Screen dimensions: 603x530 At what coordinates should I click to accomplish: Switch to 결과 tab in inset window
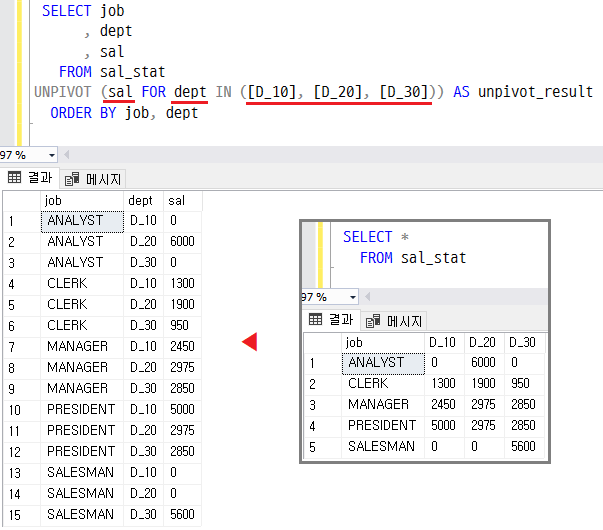click(x=331, y=320)
